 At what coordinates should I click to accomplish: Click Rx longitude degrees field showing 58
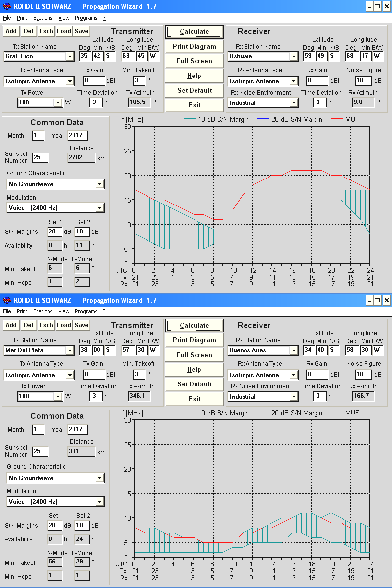click(x=351, y=350)
